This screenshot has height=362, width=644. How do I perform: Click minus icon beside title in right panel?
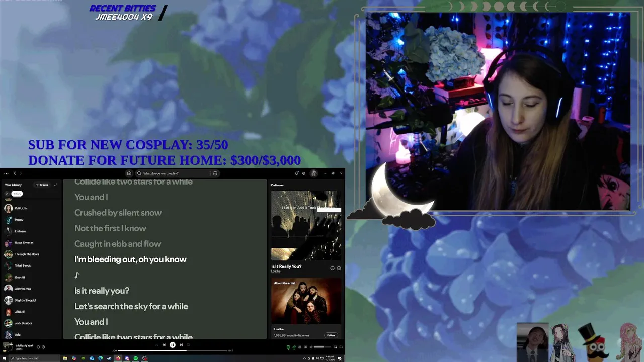click(332, 268)
